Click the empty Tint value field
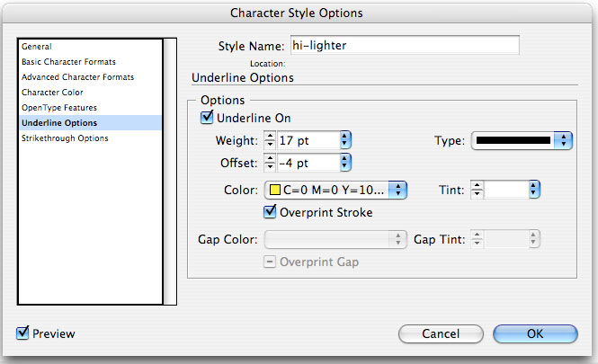 coord(506,190)
